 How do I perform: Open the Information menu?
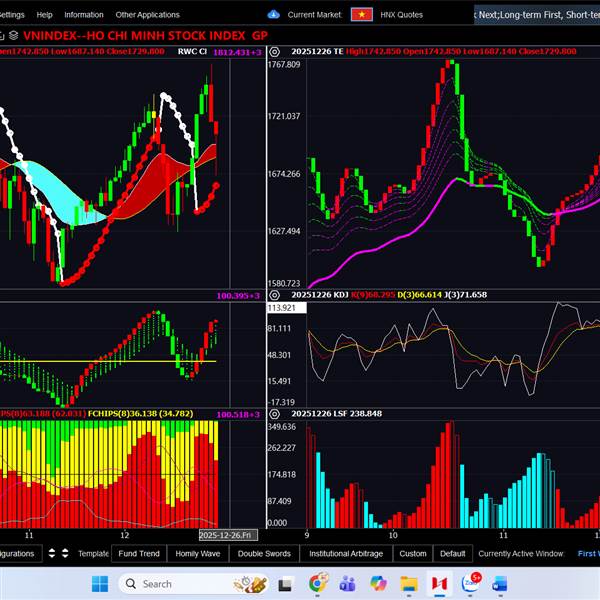coord(84,15)
